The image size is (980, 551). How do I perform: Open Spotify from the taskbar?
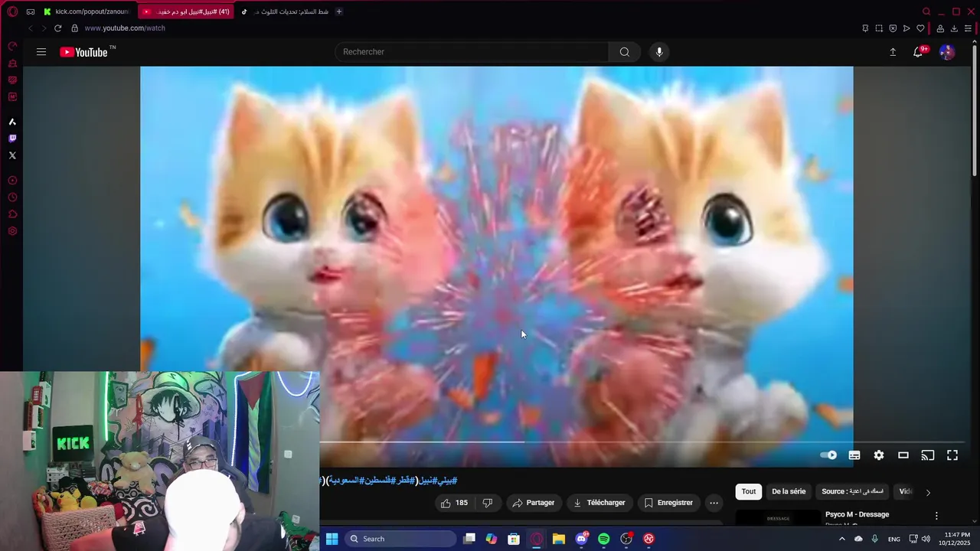[603, 539]
